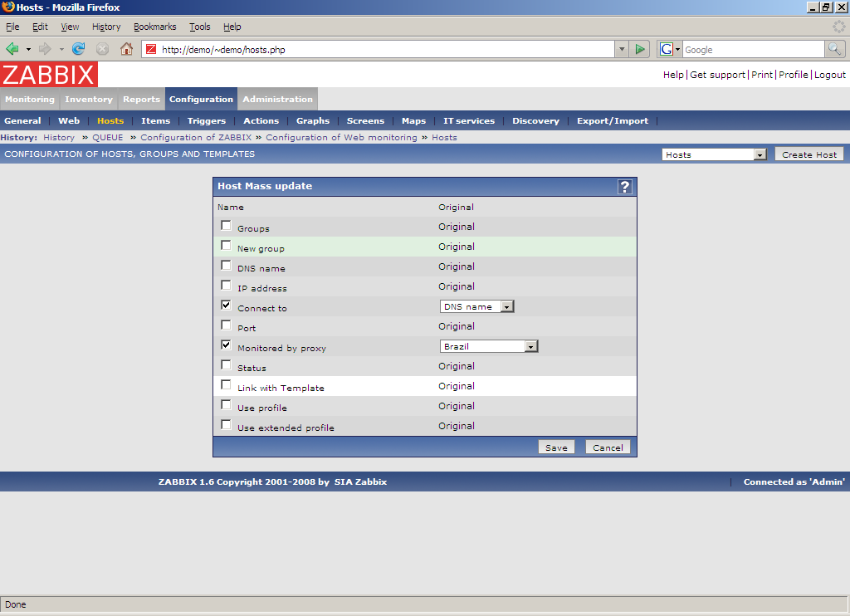Open the Forward button history arrow
Viewport: 850px width, 616px height.
coord(61,49)
